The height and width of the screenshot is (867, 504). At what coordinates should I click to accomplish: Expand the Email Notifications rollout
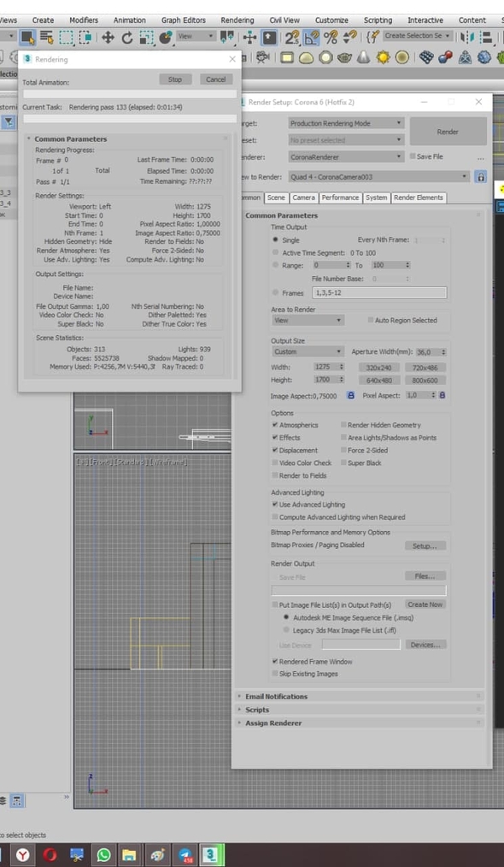click(x=276, y=697)
